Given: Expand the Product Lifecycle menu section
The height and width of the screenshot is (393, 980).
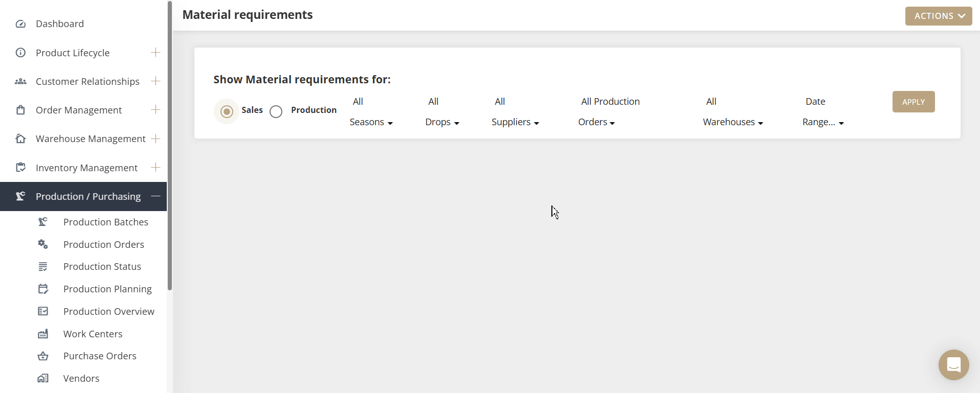Looking at the screenshot, I should (x=155, y=53).
